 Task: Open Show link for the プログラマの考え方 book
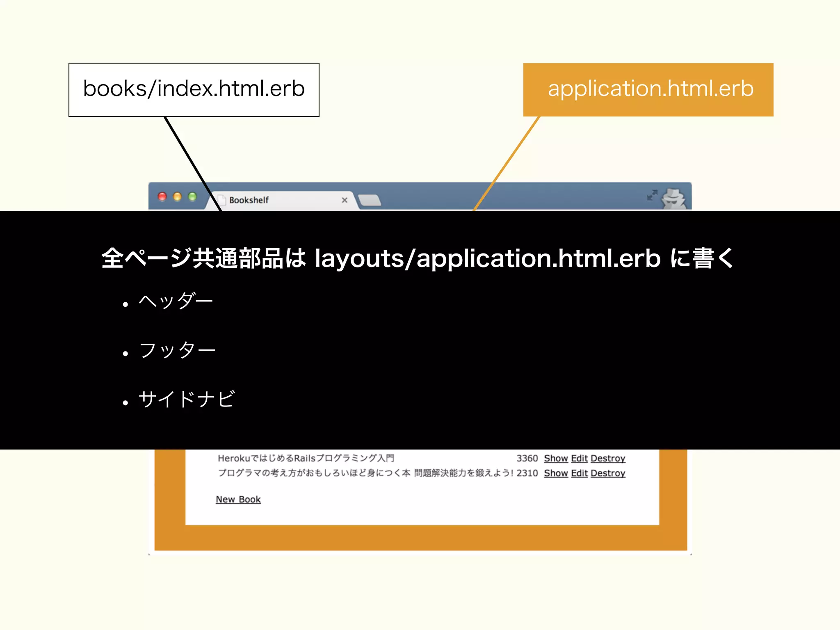click(x=556, y=473)
